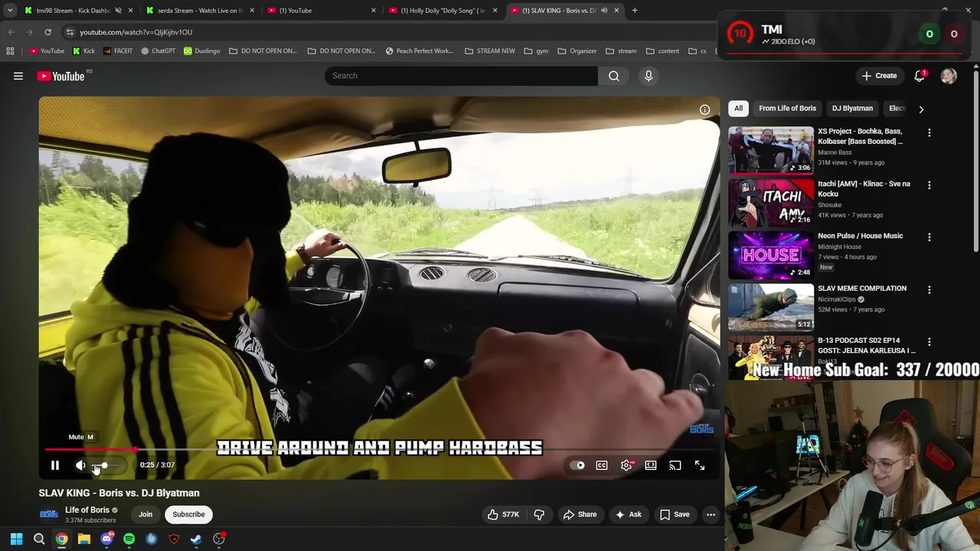Viewport: 980px width, 551px height.
Task: Go to the YouTube home logo
Action: click(60, 76)
